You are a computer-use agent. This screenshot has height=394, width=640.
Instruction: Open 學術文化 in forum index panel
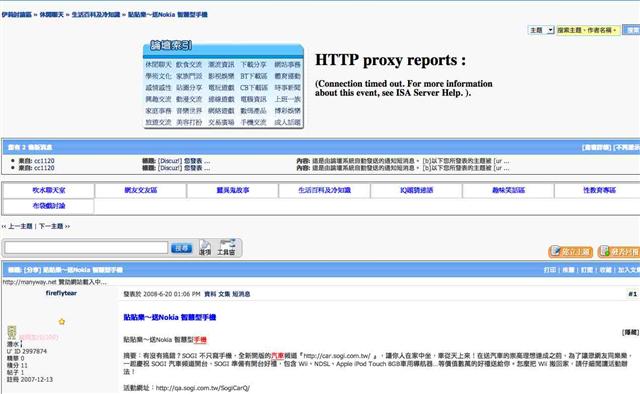click(158, 76)
